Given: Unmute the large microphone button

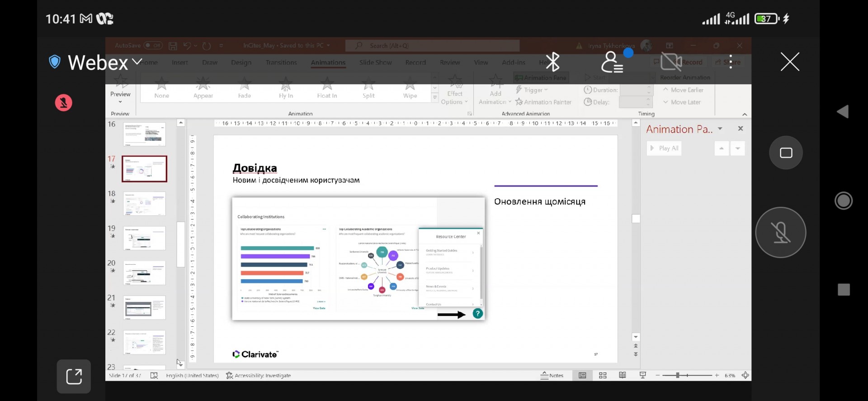Looking at the screenshot, I should pyautogui.click(x=780, y=233).
